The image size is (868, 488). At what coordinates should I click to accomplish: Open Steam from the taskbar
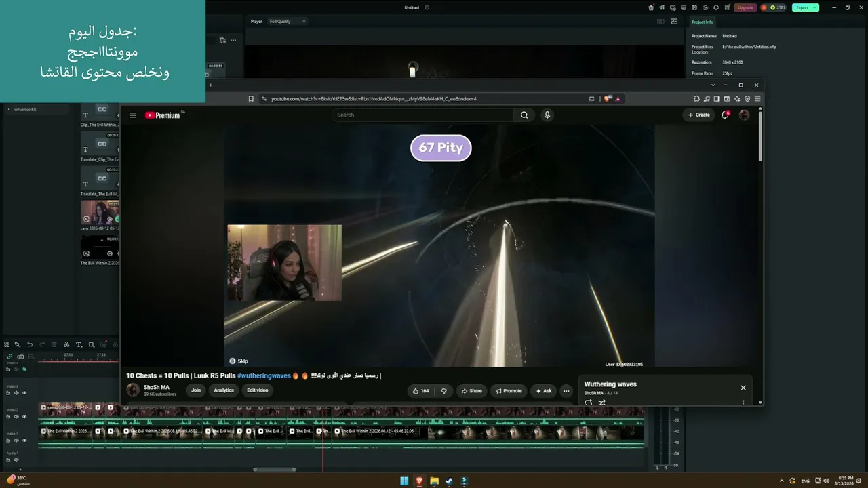point(449,481)
